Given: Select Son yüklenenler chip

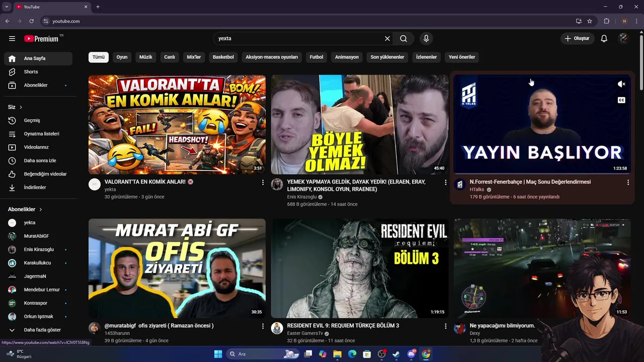Looking at the screenshot, I should click(387, 57).
